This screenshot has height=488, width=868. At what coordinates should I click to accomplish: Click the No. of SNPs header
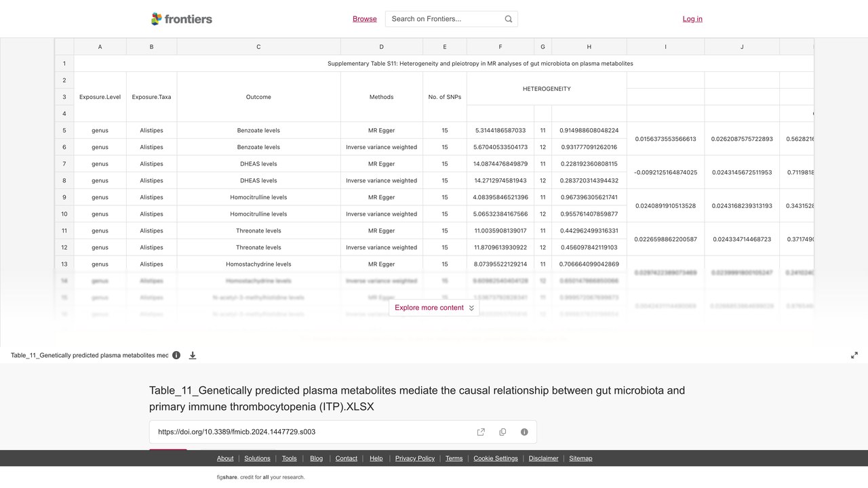click(x=445, y=97)
